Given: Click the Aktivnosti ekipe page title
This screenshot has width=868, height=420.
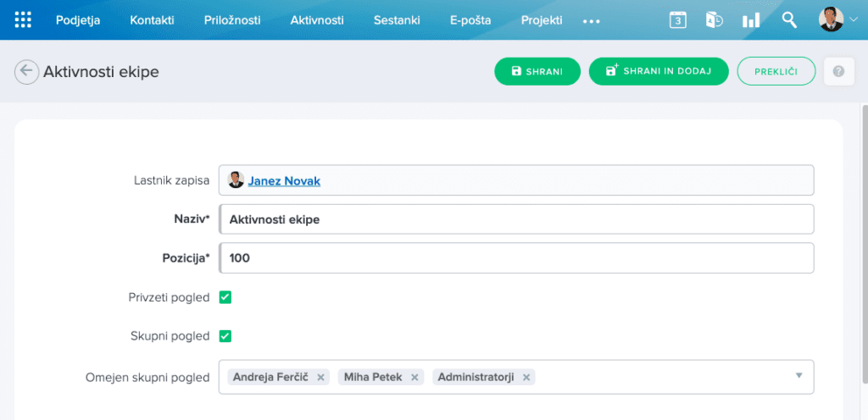Looking at the screenshot, I should coord(102,72).
